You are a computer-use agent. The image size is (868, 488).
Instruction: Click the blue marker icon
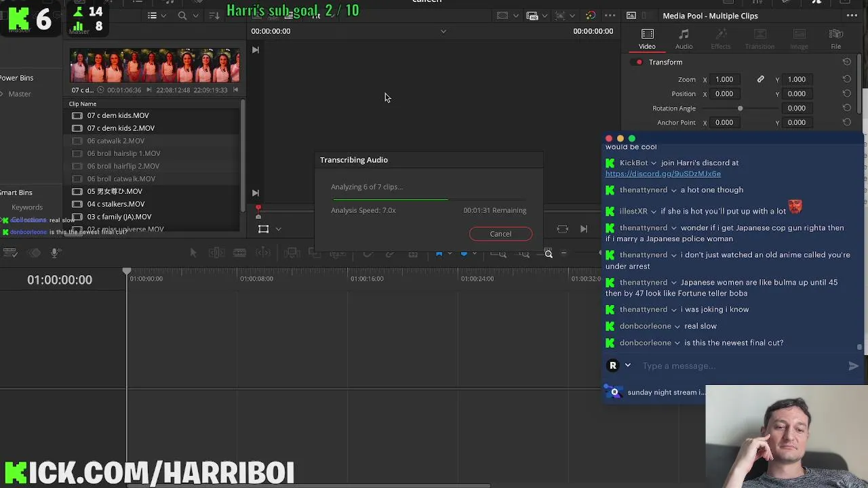click(x=464, y=253)
